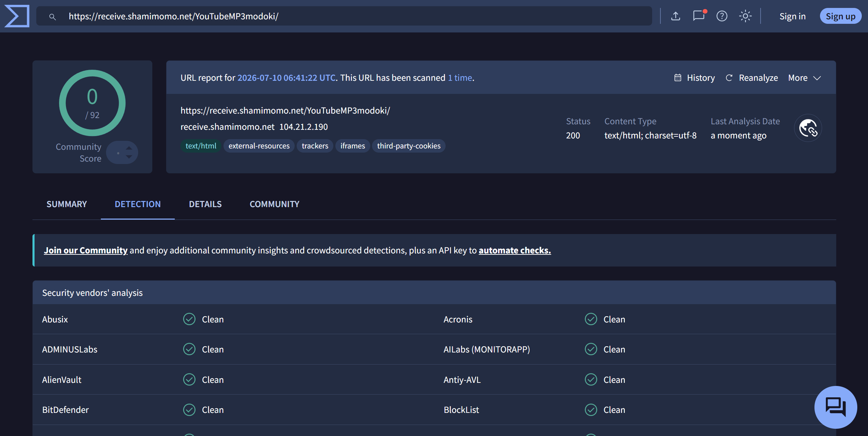The width and height of the screenshot is (868, 436).
Task: Expand the More dropdown menu
Action: (x=804, y=78)
